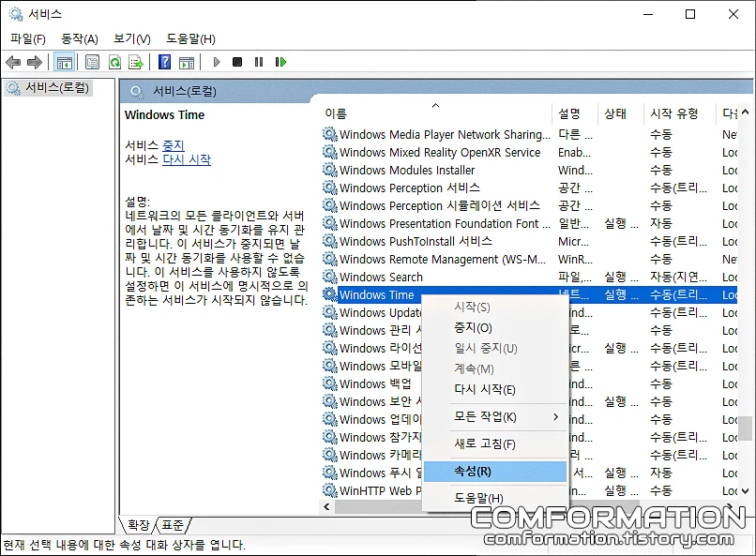Select Windows Media Player Network Sharing row
Screen dimensions: 756x556
[528, 134]
